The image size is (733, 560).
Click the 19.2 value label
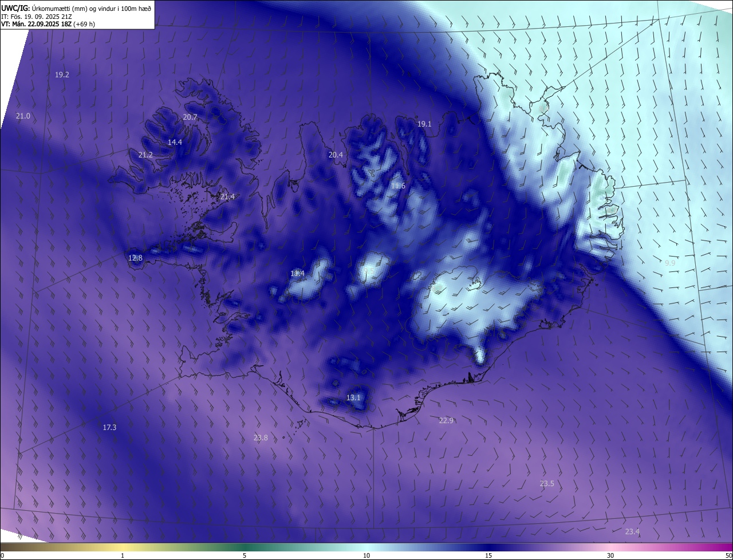[x=62, y=75]
